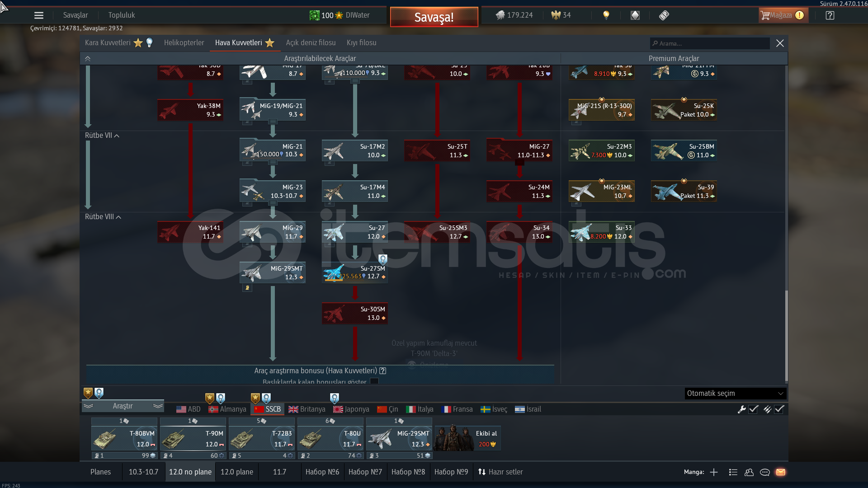Viewport: 868px width, 488px height.
Task: Click the ammo auto-refill icon
Action: point(767,409)
